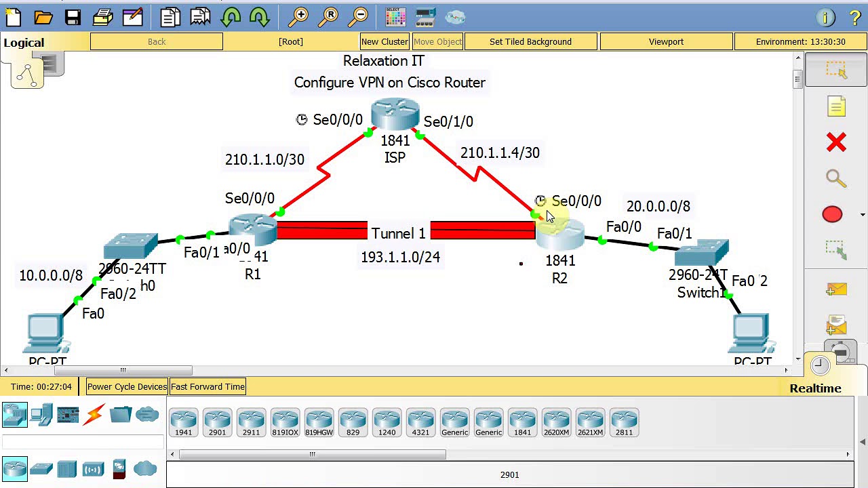
Task: Zoom in on the workspace
Action: coord(298,17)
